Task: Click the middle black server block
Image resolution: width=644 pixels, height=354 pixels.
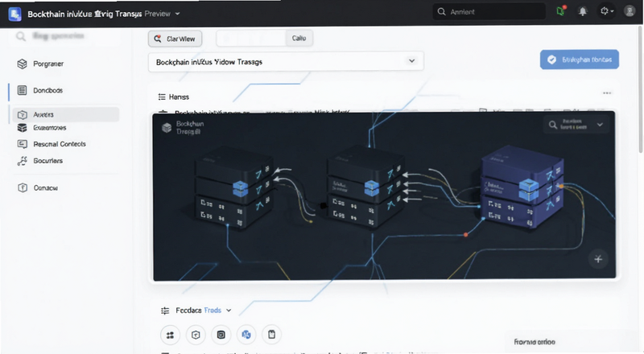Action: point(364,186)
